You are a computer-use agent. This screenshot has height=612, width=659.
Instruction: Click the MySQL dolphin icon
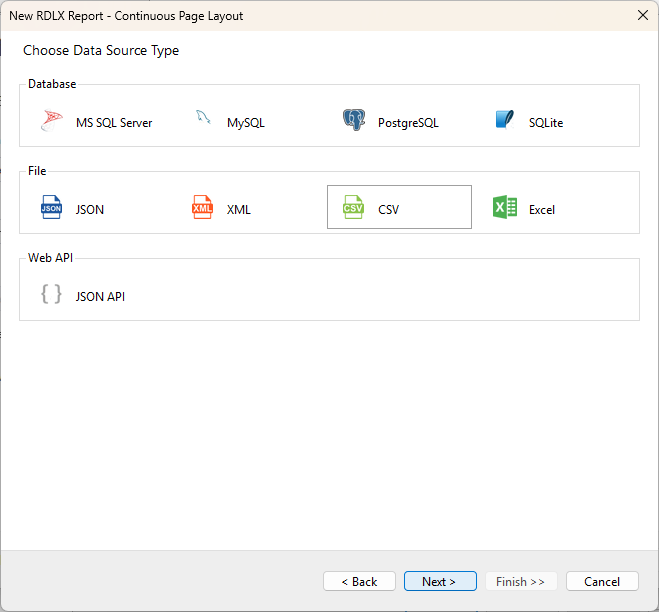pos(203,120)
